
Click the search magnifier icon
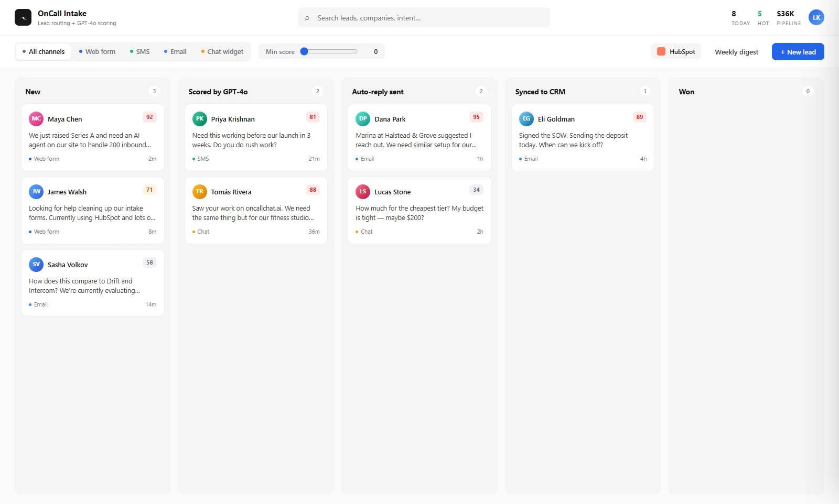coord(307,18)
